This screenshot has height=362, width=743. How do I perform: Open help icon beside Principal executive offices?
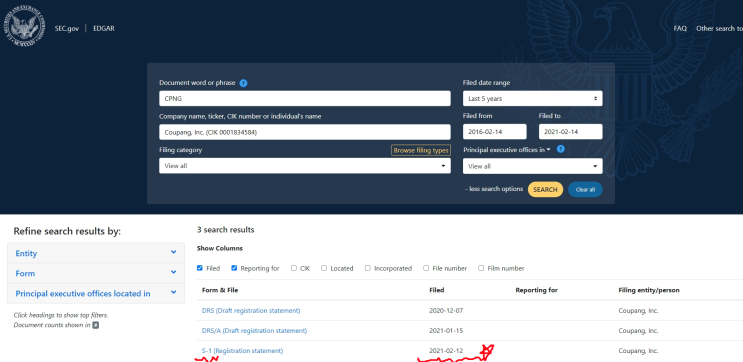(561, 149)
